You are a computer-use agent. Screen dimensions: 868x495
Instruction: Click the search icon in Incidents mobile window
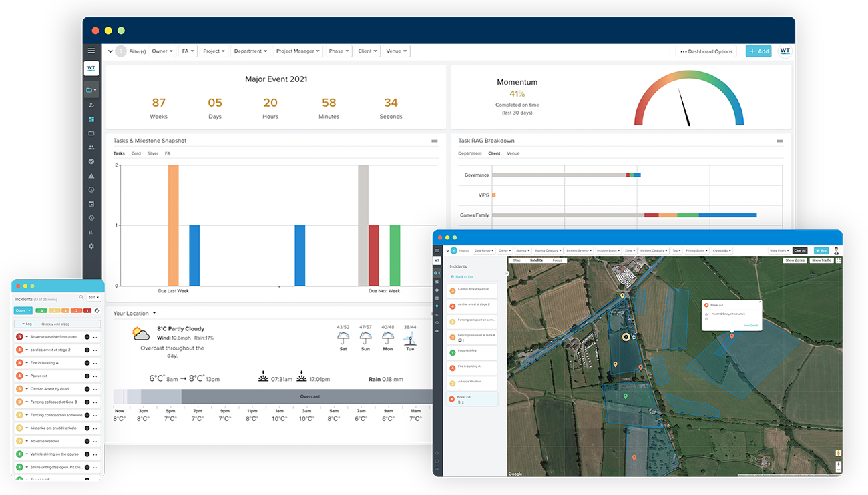(81, 297)
